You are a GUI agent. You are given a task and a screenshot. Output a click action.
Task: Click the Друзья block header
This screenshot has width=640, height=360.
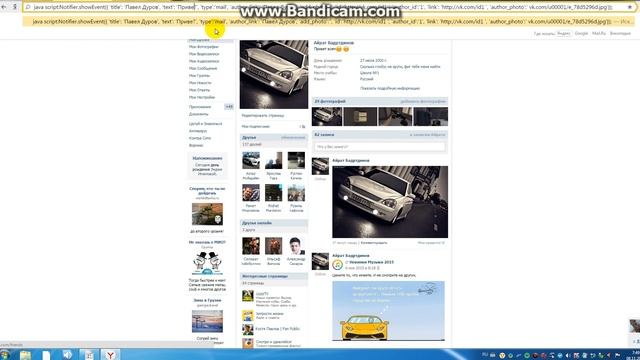tap(273, 138)
